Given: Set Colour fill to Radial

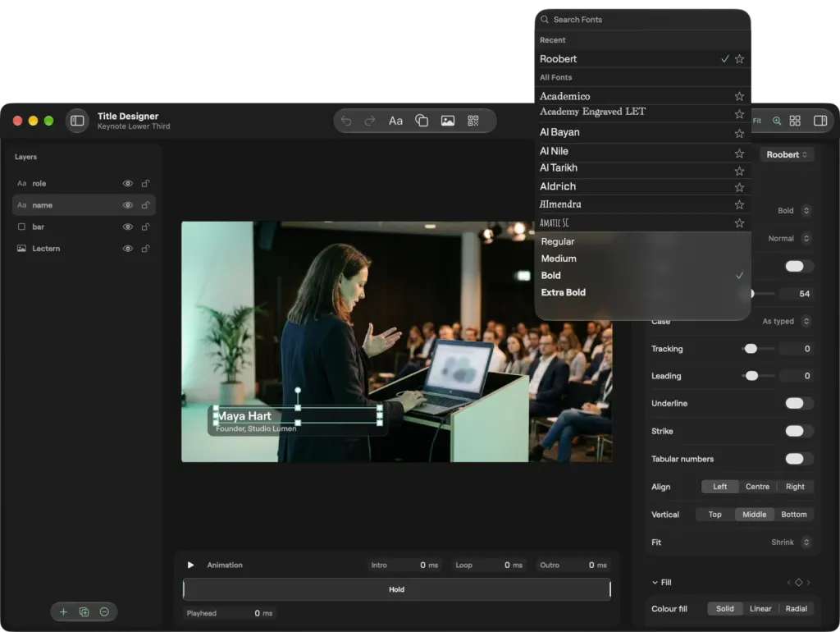Looking at the screenshot, I should 796,608.
